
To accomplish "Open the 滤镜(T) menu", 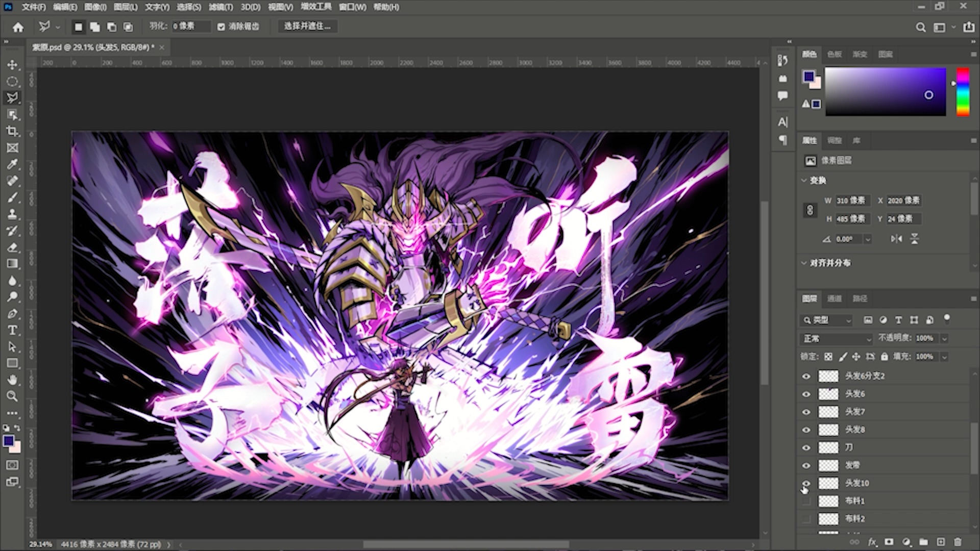I will tap(221, 7).
